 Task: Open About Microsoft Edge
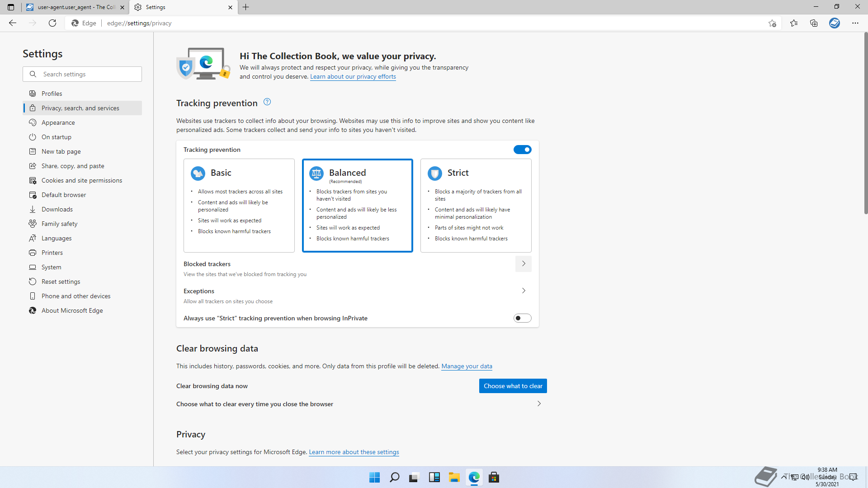coord(82,310)
